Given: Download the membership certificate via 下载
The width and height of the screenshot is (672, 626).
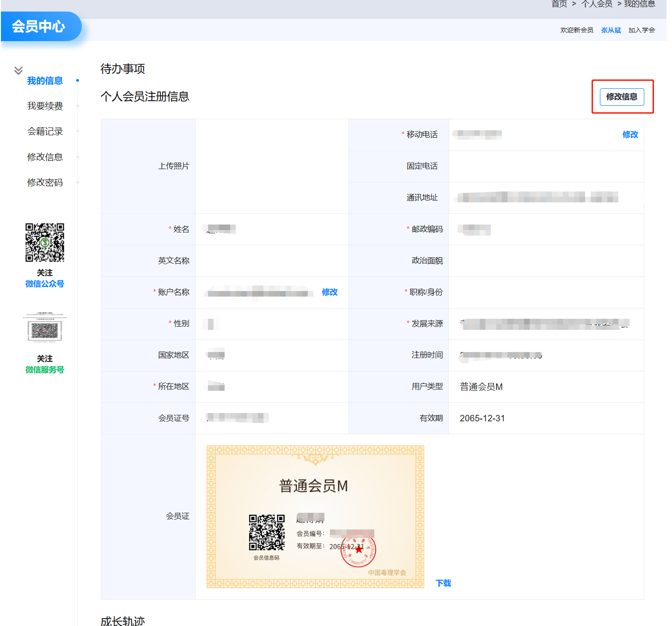Looking at the screenshot, I should point(443,583).
